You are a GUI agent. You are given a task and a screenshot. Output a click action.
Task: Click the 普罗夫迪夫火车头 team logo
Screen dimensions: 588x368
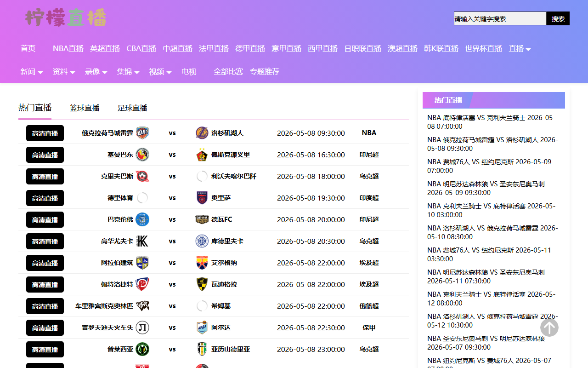click(142, 328)
